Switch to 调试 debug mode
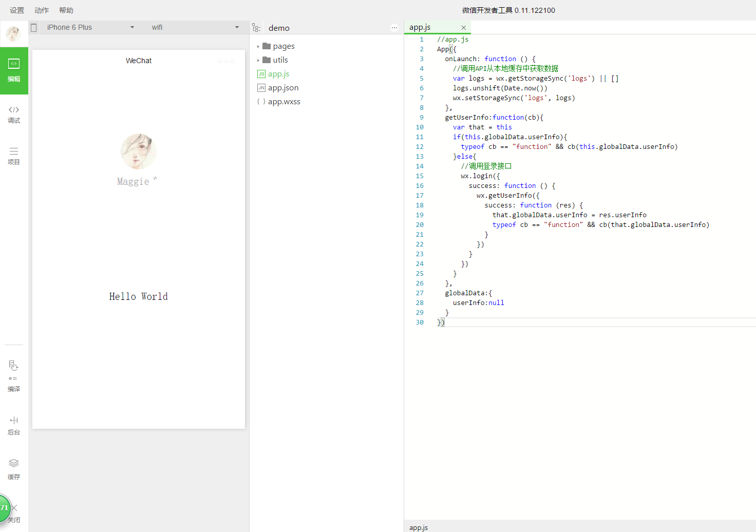Viewport: 756px width, 532px height. 14,115
